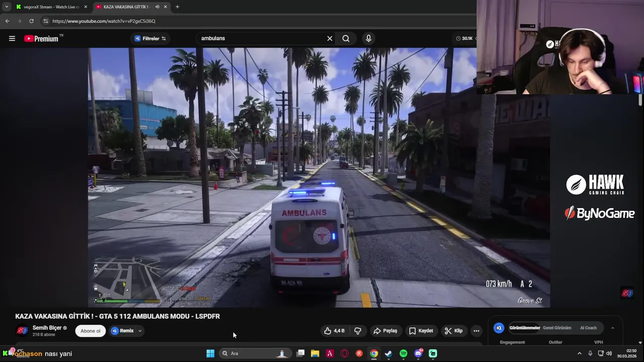Screen dimensions: 644x362
Task: Click vidIQ logo in side panel
Action: (x=499, y=328)
